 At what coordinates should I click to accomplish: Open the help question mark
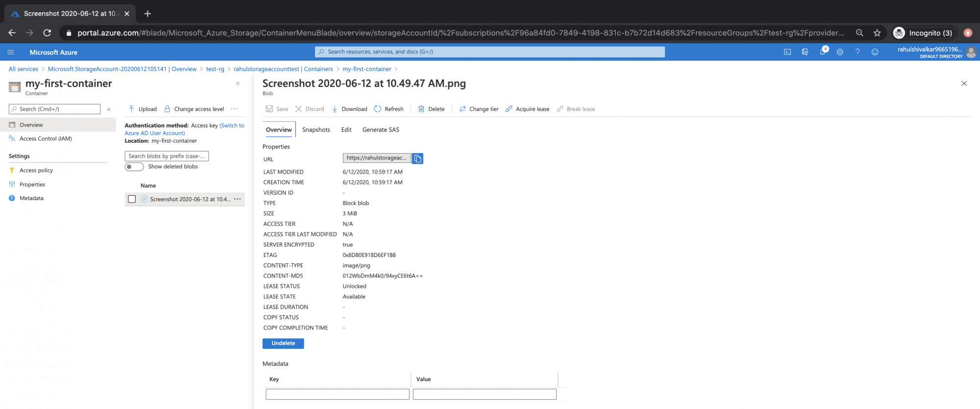pyautogui.click(x=857, y=52)
